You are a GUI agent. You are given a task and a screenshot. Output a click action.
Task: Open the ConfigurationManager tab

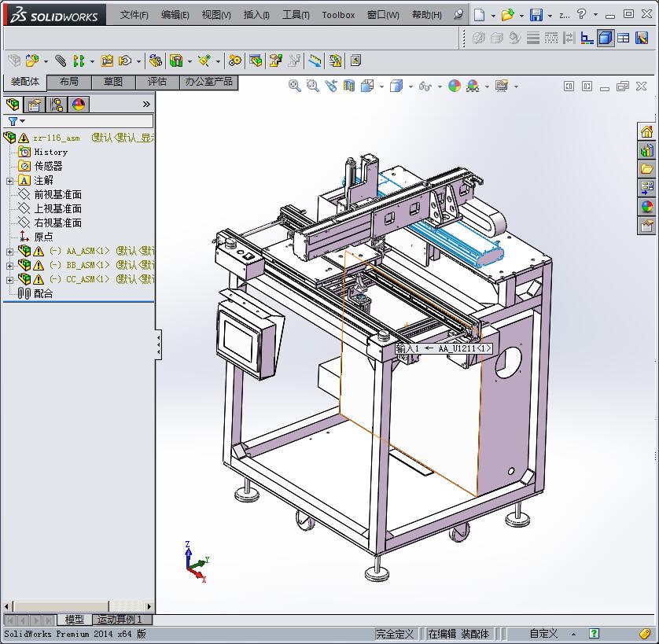pos(57,105)
